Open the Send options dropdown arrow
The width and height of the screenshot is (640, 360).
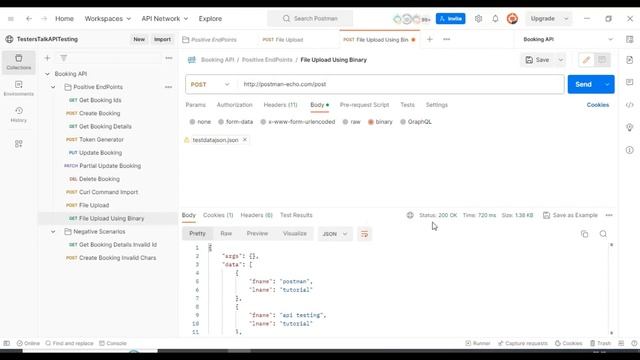tap(607, 84)
